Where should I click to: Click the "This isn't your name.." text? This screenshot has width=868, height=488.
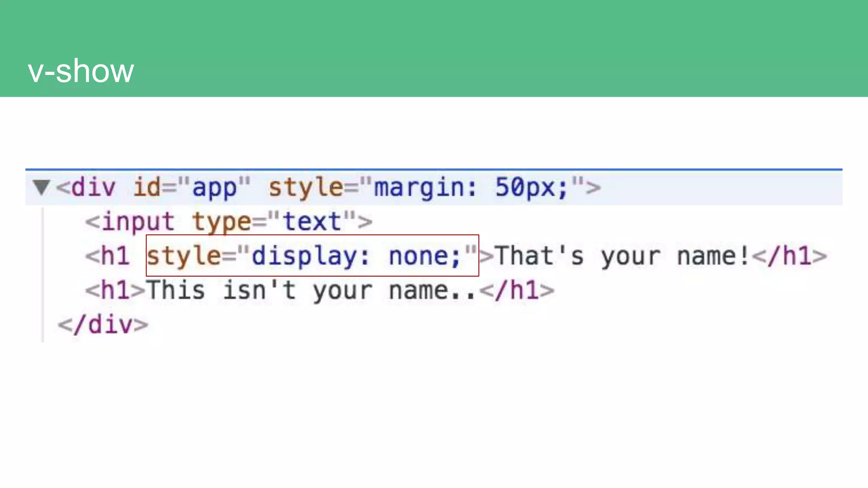pyautogui.click(x=312, y=291)
